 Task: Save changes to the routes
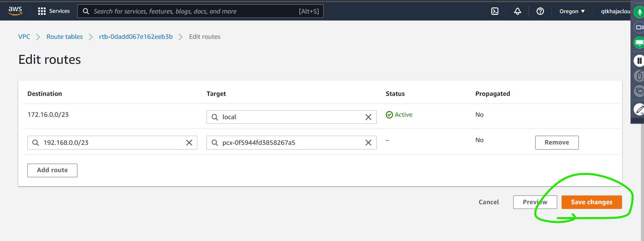[592, 202]
